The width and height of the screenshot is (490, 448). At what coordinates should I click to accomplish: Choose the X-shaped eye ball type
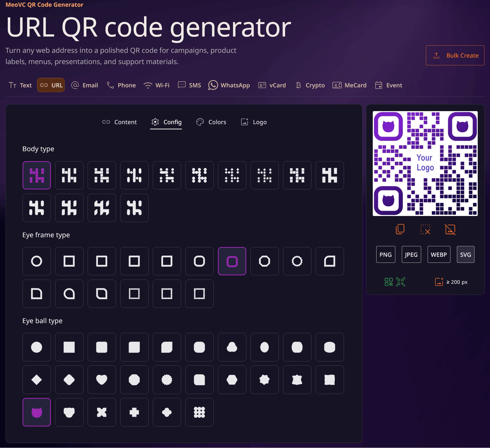coord(102,412)
